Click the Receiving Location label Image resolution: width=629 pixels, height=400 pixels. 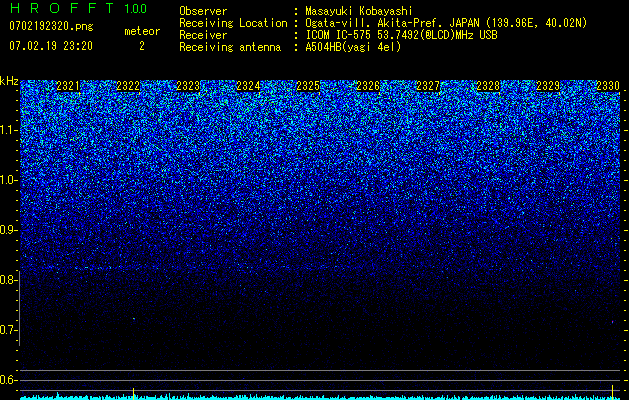click(233, 23)
